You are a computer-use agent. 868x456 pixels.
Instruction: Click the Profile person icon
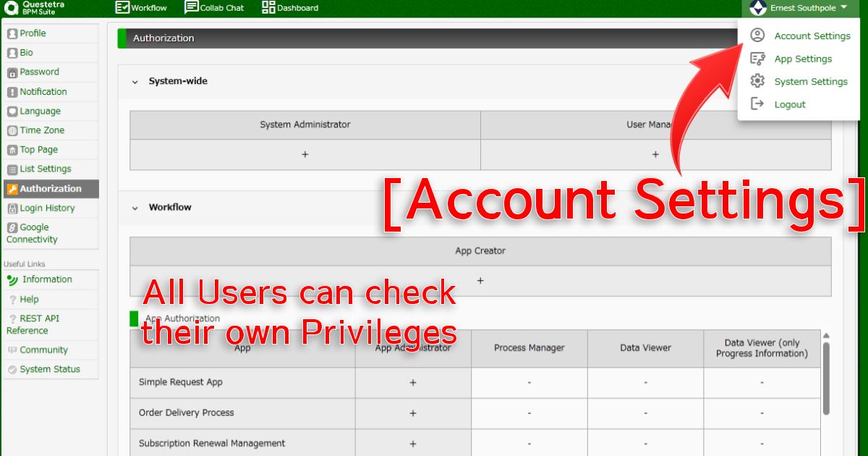click(x=12, y=33)
